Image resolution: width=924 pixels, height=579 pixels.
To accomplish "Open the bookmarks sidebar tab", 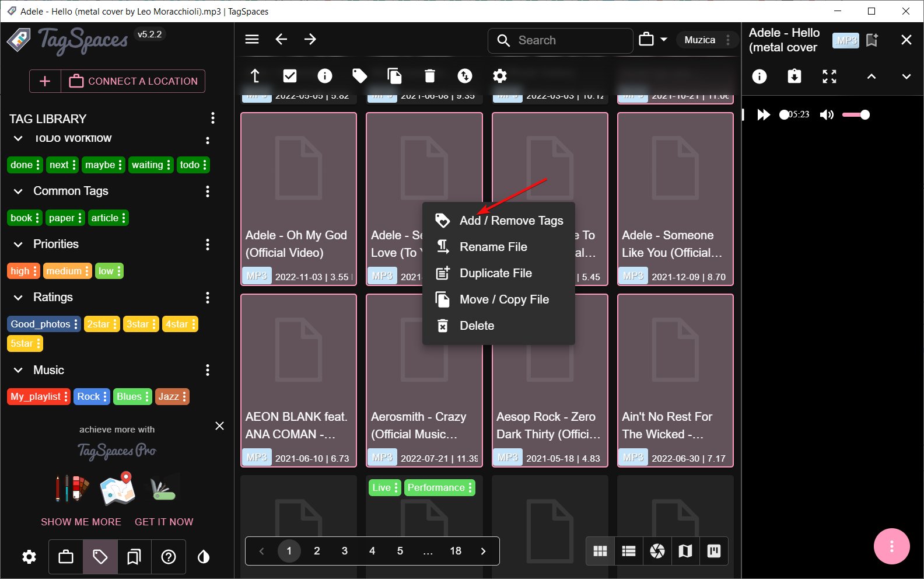I will 134,557.
